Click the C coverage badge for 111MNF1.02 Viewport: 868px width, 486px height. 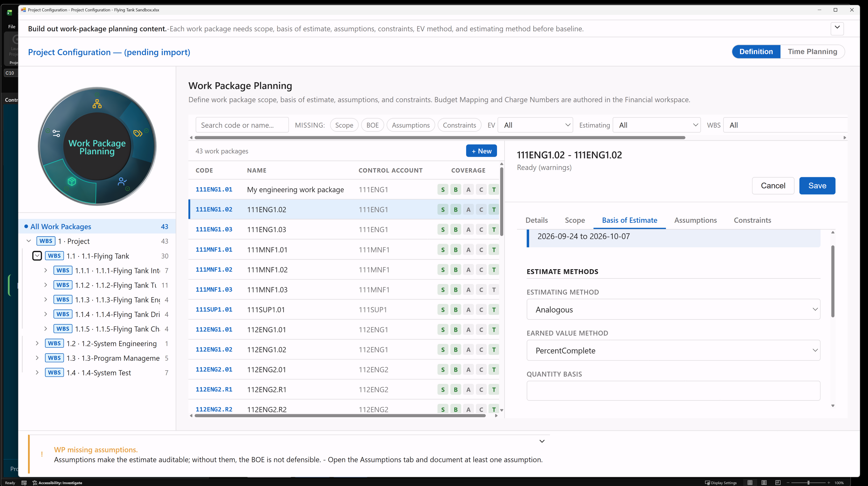(481, 269)
